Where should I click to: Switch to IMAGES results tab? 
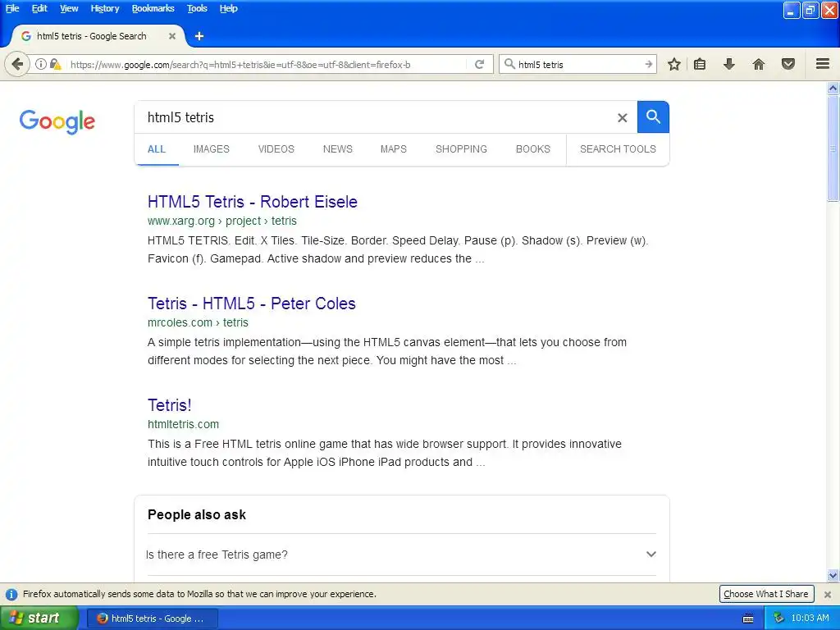tap(211, 149)
